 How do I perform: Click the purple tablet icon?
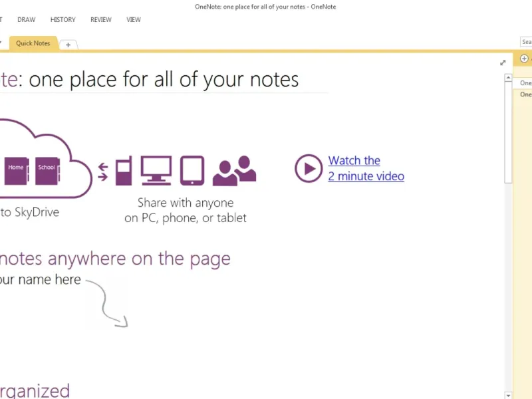pos(192,171)
